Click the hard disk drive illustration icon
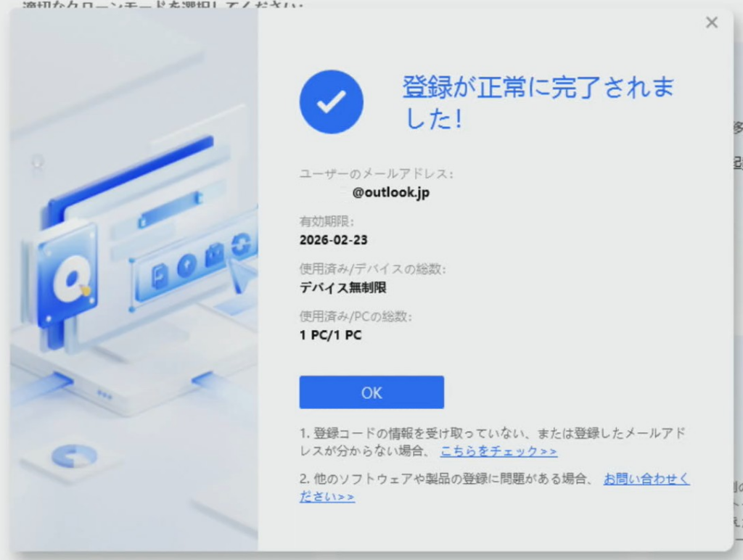Image resolution: width=743 pixels, height=560 pixels. click(67, 277)
